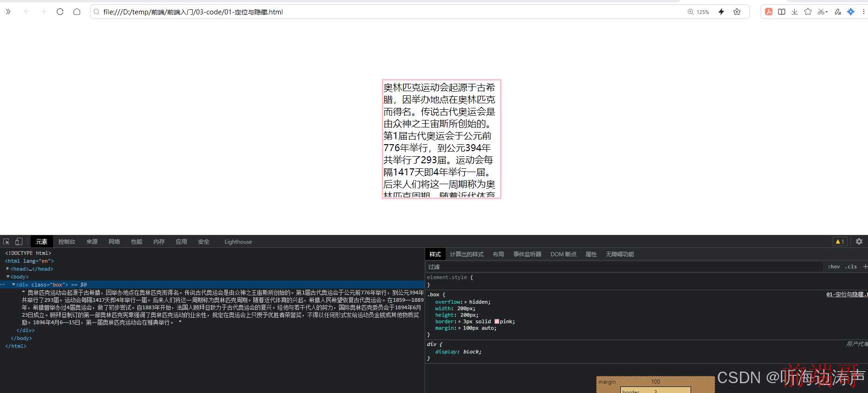The image size is (868, 393).
Task: Expand the border shorthand triangle
Action: 460,322
